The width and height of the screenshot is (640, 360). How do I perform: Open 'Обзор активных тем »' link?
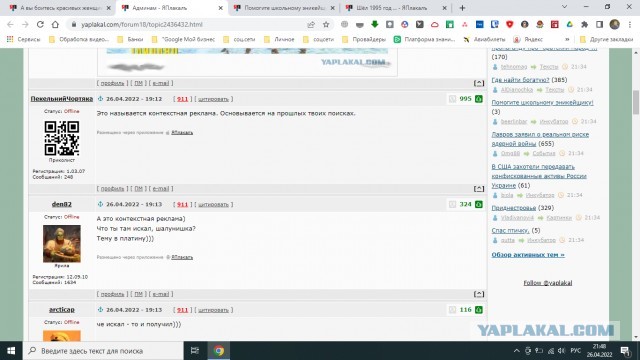[528, 255]
